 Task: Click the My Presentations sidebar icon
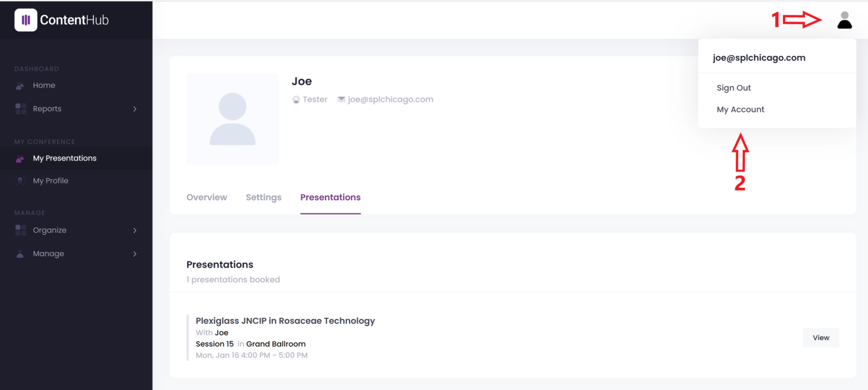click(20, 159)
